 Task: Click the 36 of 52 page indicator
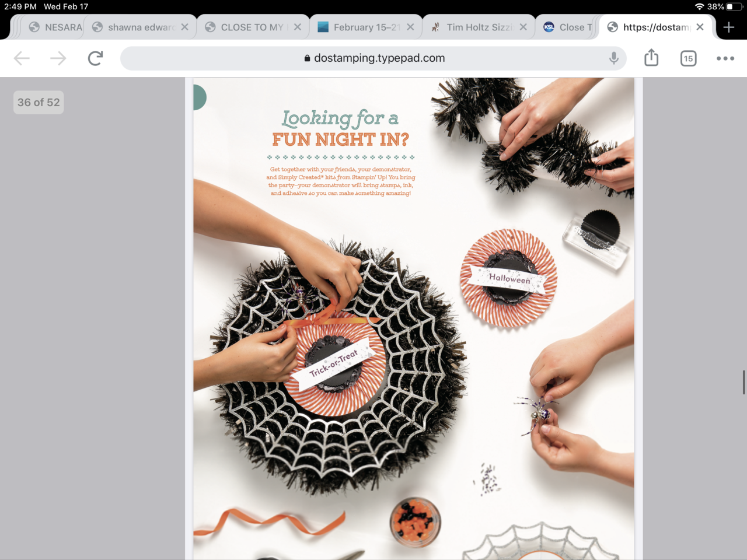39,103
